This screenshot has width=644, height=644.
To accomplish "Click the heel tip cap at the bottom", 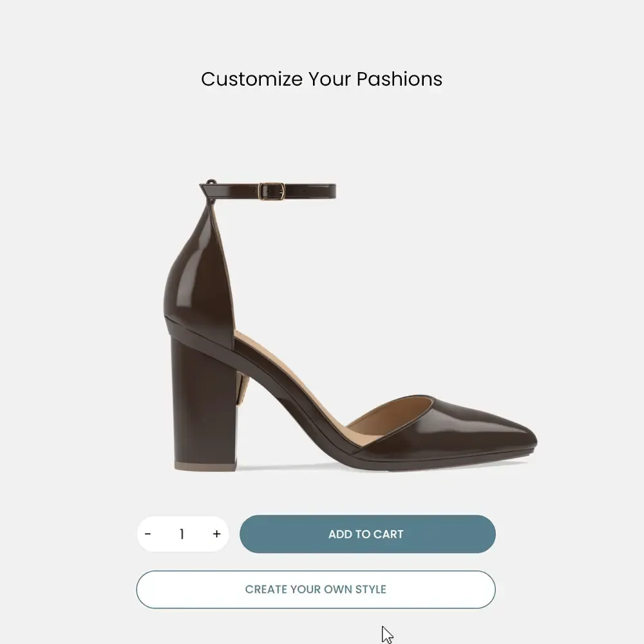I will click(x=205, y=466).
